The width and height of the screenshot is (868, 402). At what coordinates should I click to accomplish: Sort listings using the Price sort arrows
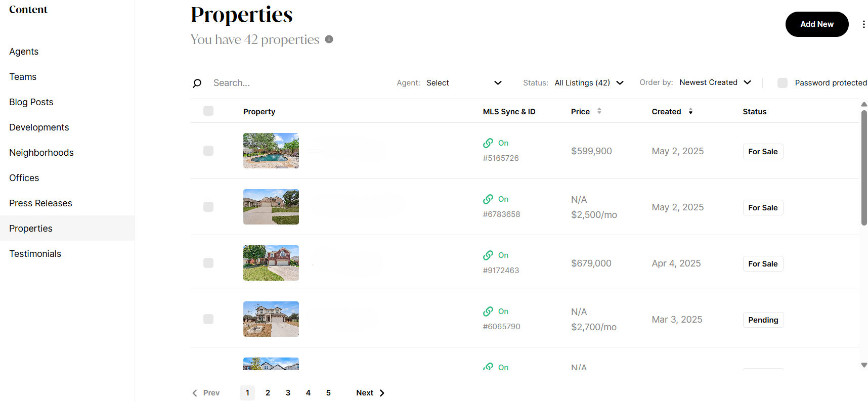[600, 111]
